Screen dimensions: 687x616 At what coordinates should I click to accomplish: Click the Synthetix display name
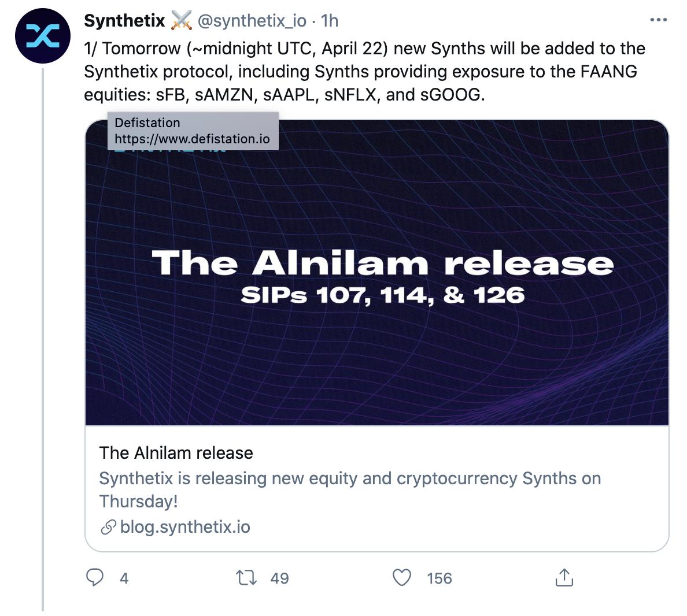point(123,20)
